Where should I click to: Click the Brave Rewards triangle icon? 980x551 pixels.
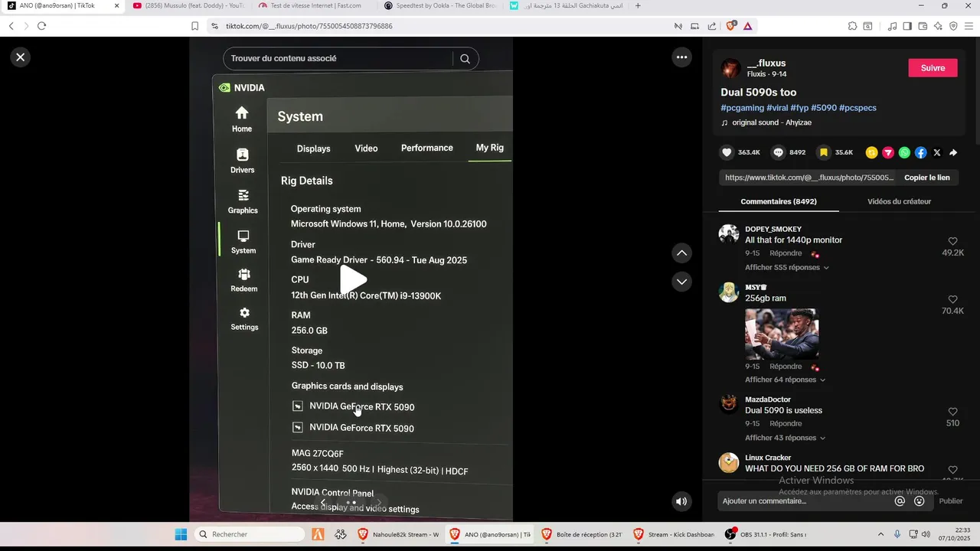pos(748,26)
